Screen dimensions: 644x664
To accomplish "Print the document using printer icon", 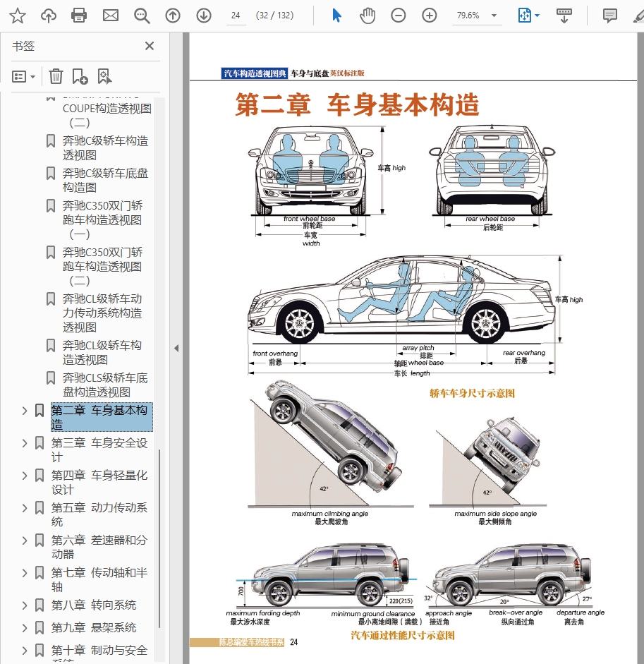I will [x=79, y=16].
